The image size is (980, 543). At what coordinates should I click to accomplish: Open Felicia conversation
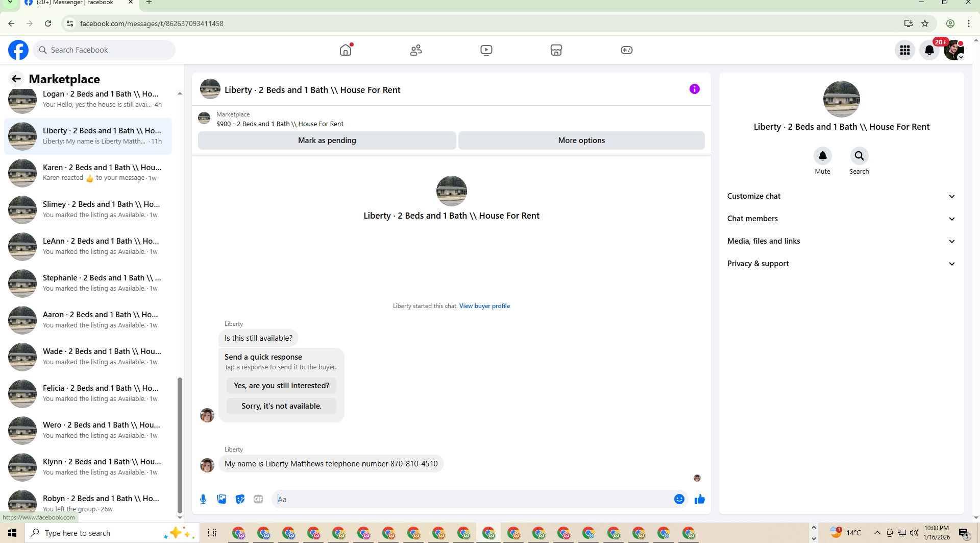click(88, 394)
